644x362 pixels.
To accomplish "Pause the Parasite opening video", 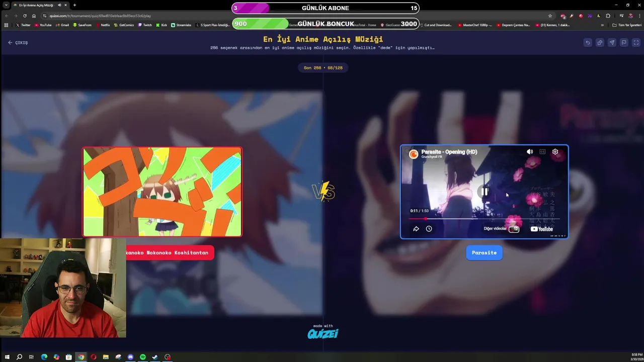I will (x=484, y=192).
